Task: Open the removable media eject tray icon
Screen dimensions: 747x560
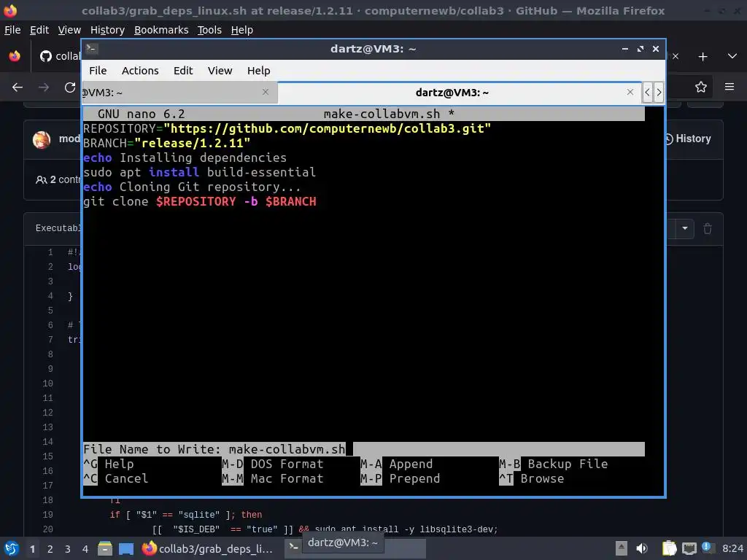Action: pyautogui.click(x=621, y=548)
